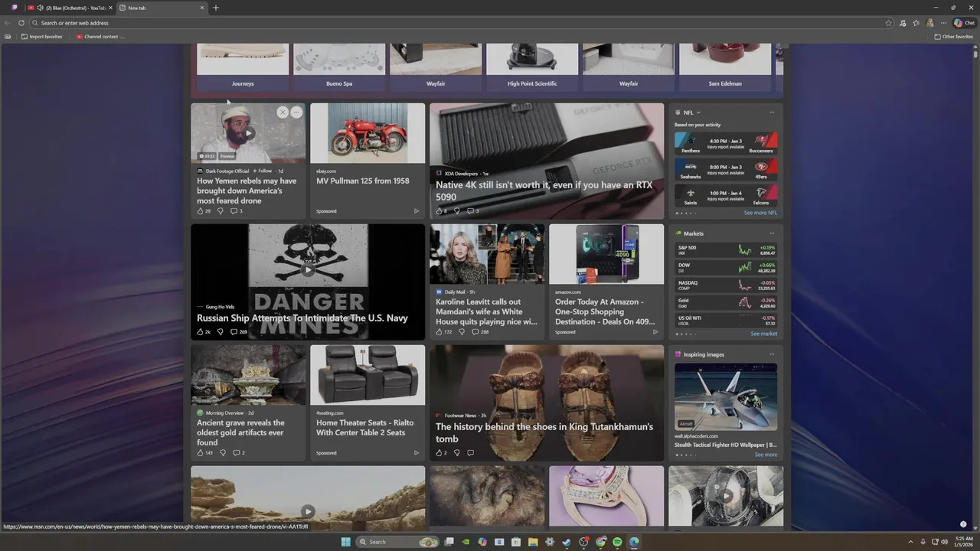Open the Sam Edelman shopping tile
Viewport: 980px width, 551px height.
pyautogui.click(x=725, y=67)
